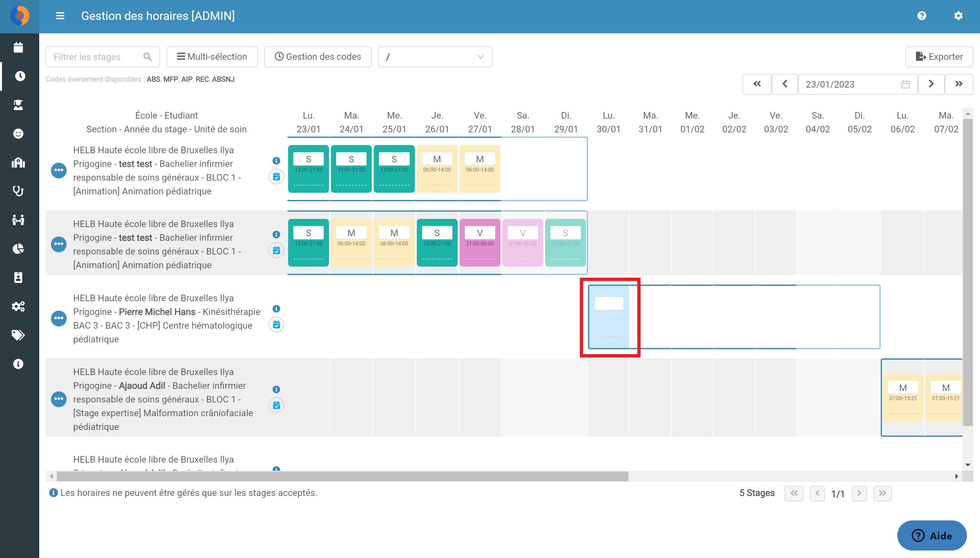Go to first page of stages pagination
This screenshot has height=558, width=980.
coord(794,493)
